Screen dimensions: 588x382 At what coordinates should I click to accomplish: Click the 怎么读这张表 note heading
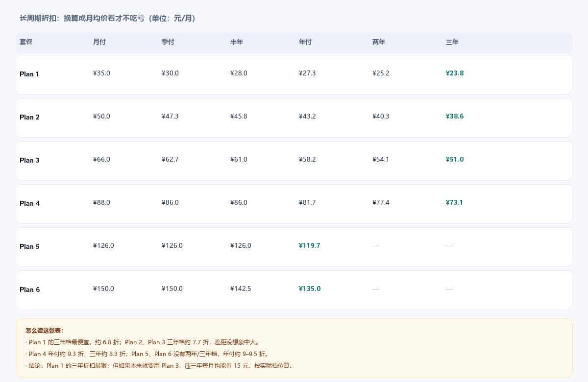(44, 331)
